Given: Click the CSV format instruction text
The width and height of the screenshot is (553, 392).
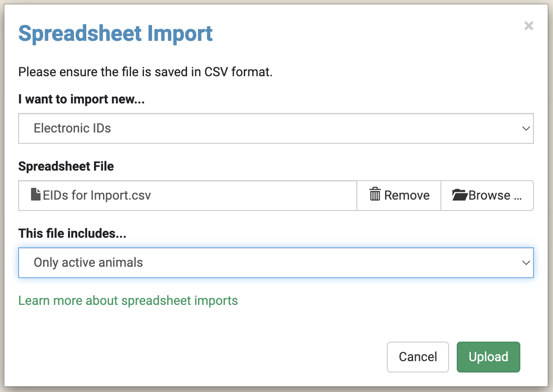Looking at the screenshot, I should click(145, 72).
